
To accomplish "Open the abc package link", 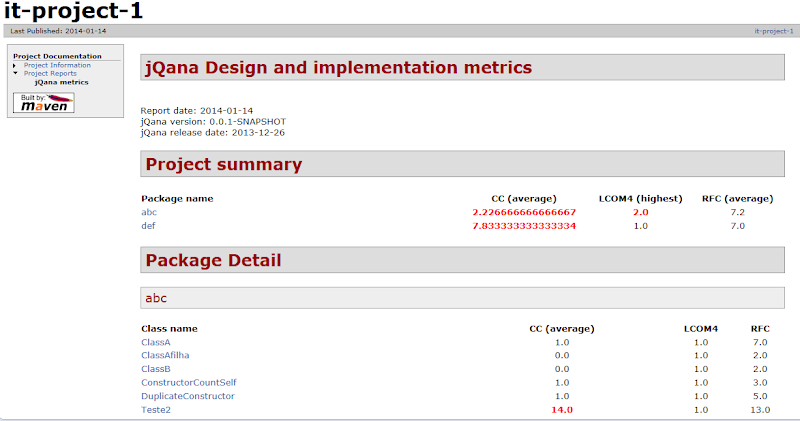I will tap(149, 212).
